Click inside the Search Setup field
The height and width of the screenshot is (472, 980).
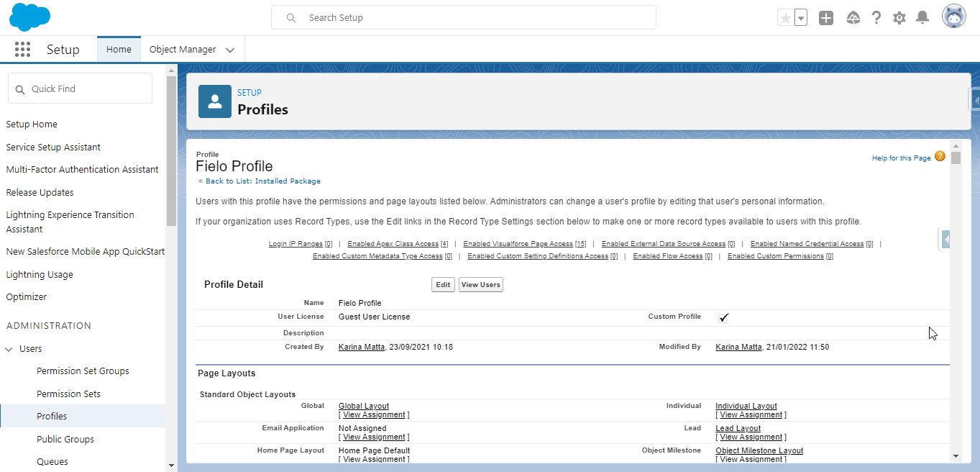464,17
